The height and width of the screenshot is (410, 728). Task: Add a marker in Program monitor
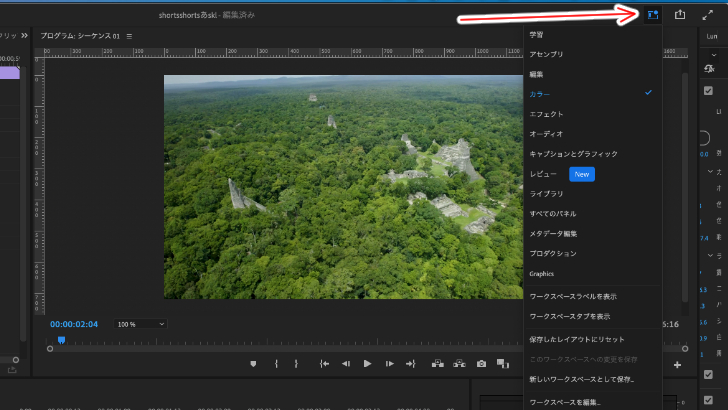[x=253, y=364]
